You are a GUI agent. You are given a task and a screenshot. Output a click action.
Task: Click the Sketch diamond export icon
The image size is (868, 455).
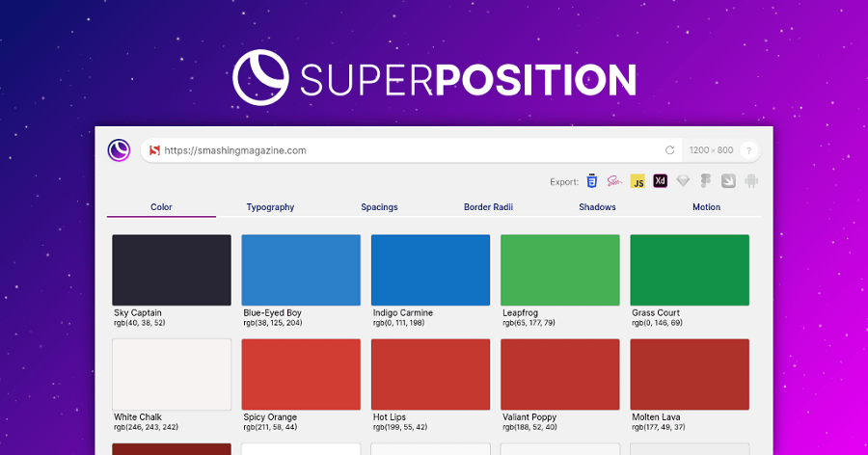(684, 181)
